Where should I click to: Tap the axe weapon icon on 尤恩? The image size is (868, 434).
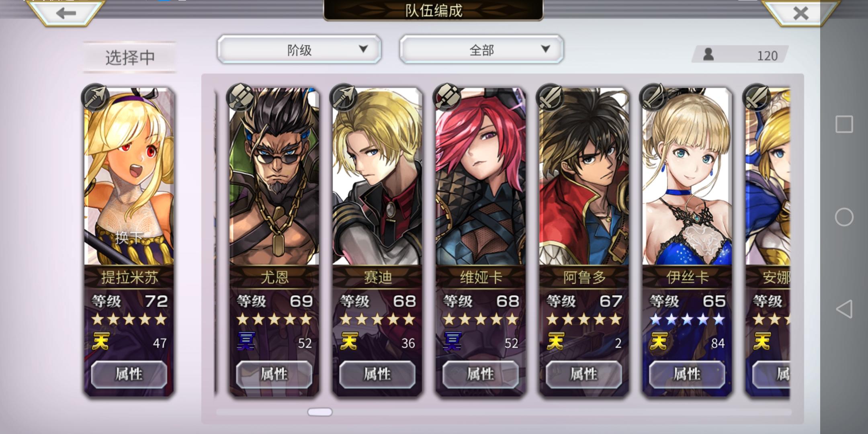click(x=240, y=97)
